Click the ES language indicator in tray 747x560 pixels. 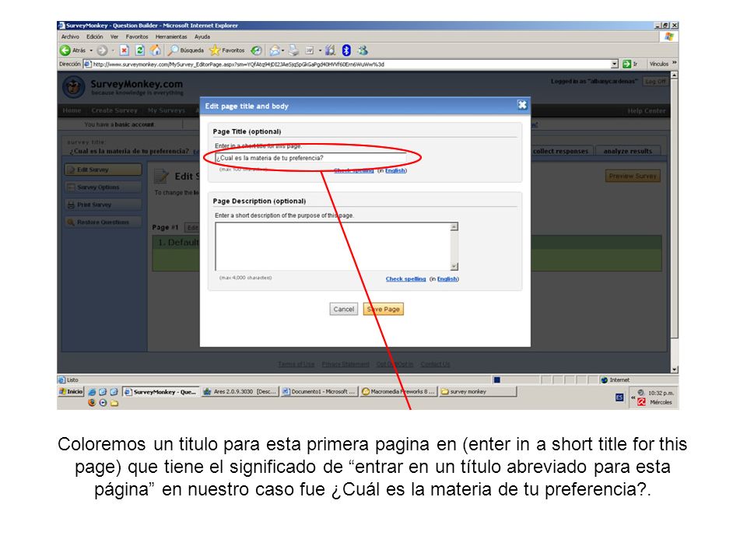[x=619, y=397]
